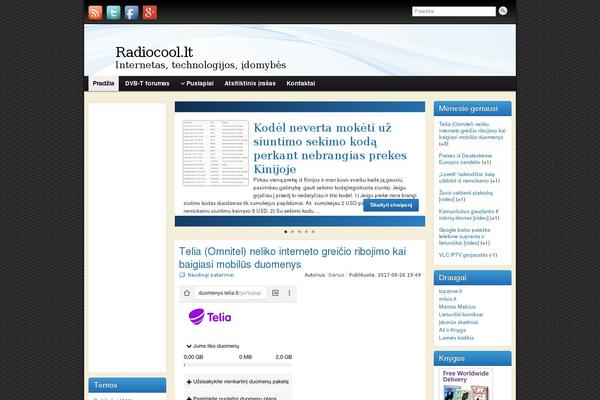Open the Mantas Malcius friend link
Image resolution: width=600 pixels, height=400 pixels.
tap(457, 307)
